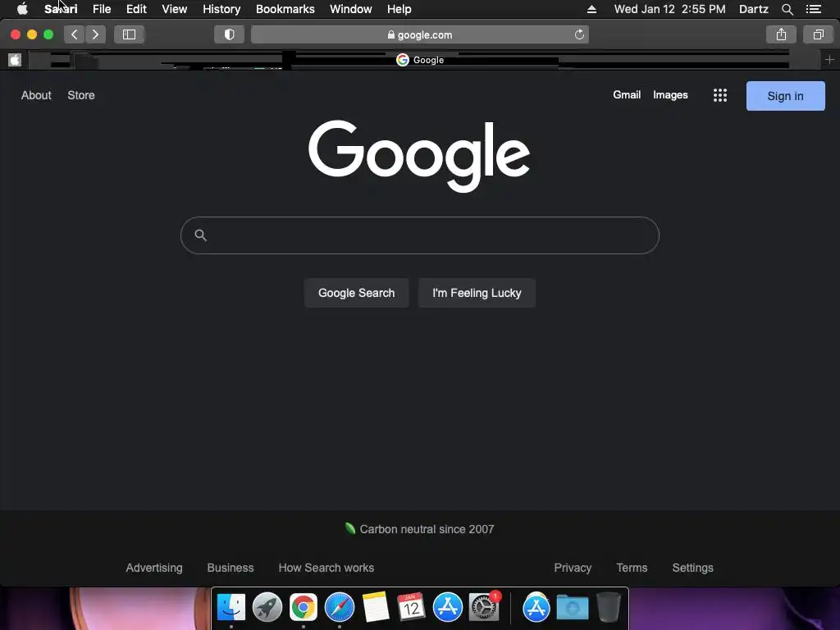Open the Edit menu
840x630 pixels.
click(136, 9)
